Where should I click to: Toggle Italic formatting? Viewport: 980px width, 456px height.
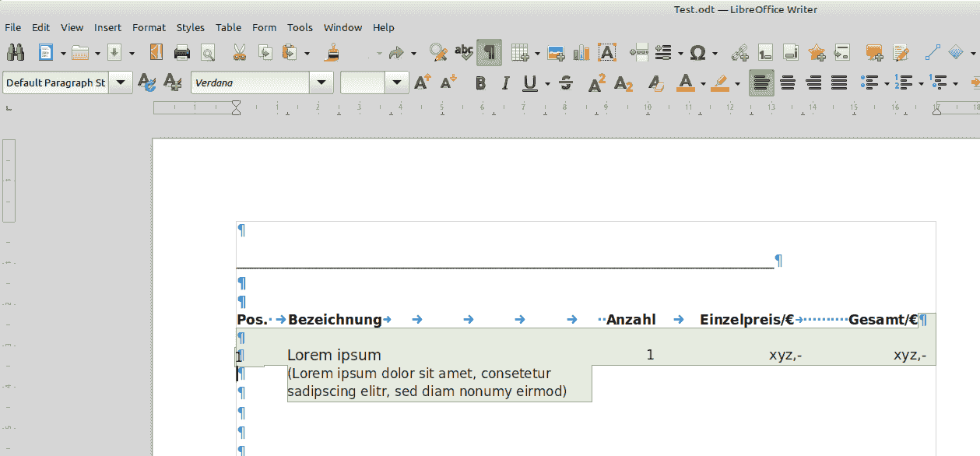505,82
